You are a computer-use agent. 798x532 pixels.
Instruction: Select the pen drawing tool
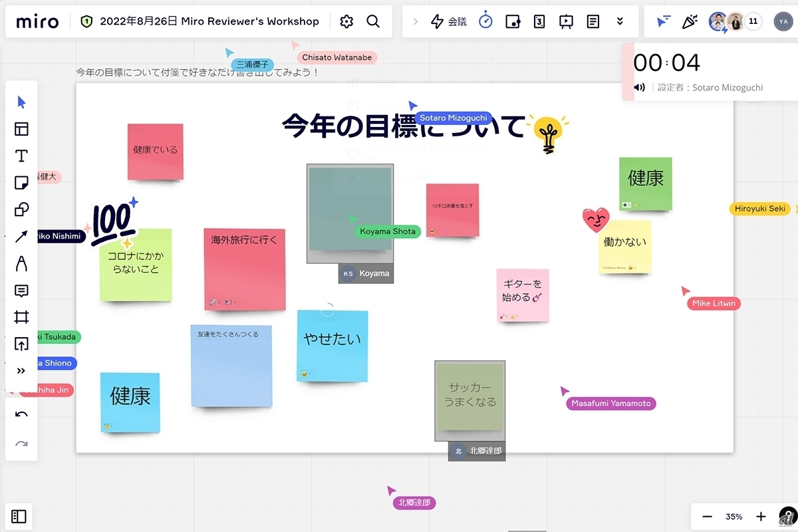(21, 264)
